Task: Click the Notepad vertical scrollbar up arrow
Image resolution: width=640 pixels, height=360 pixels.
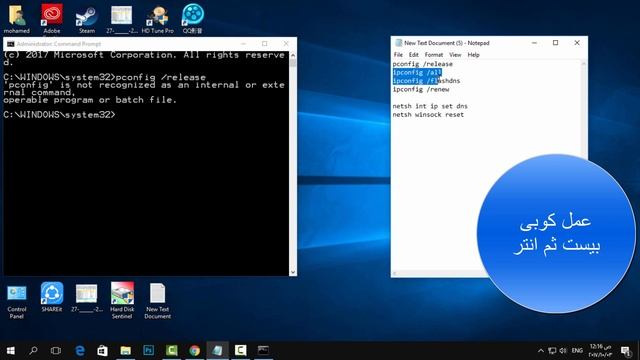Action: [584, 64]
